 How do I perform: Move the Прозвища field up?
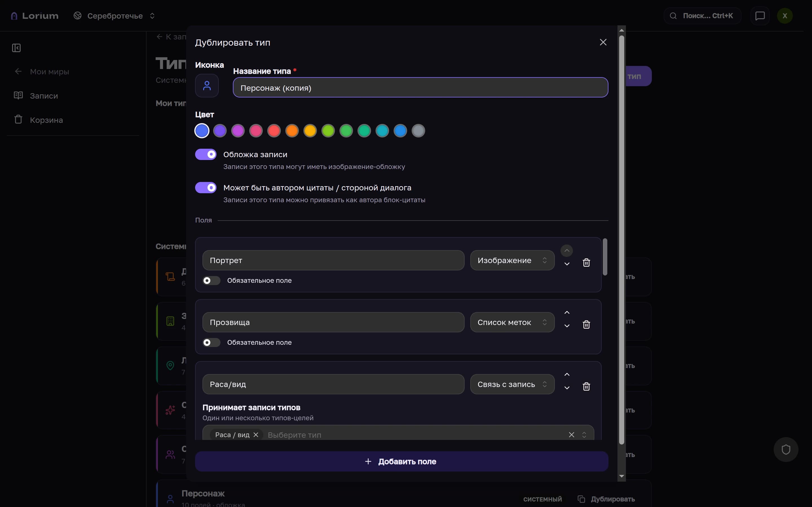click(567, 313)
